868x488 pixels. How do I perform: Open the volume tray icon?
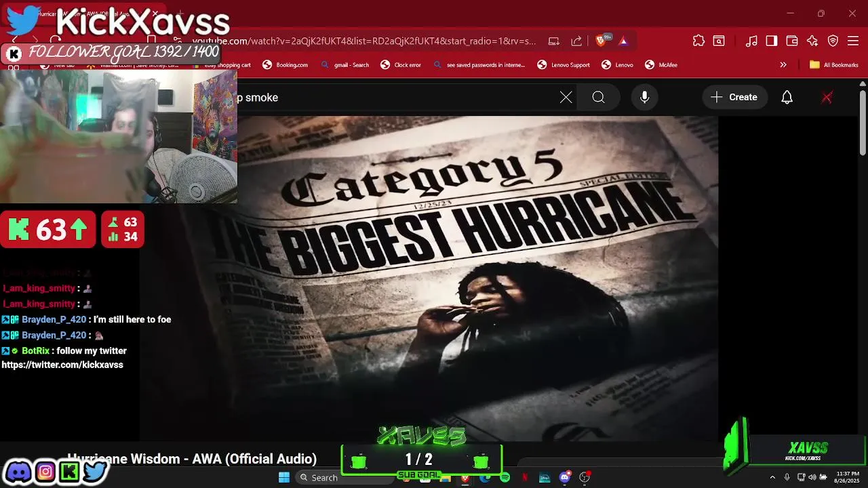[812, 477]
